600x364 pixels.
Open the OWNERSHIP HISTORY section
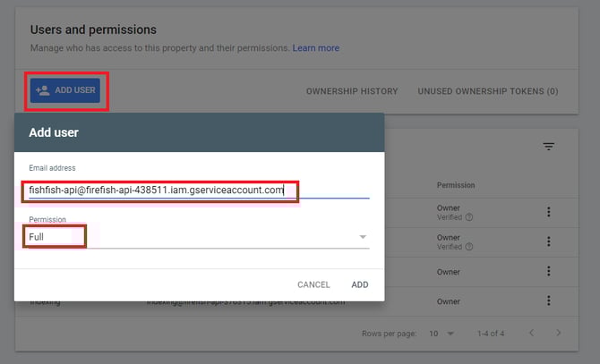(352, 91)
